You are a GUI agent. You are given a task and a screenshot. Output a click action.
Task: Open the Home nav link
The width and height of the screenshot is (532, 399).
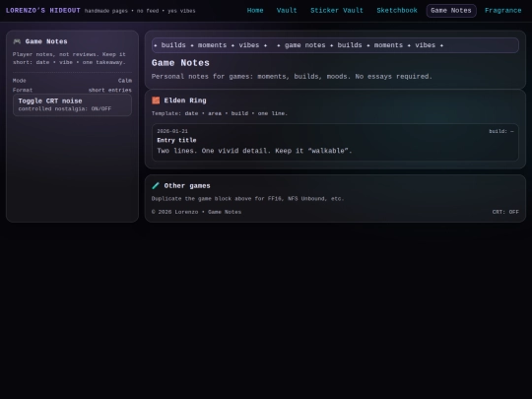tap(255, 11)
